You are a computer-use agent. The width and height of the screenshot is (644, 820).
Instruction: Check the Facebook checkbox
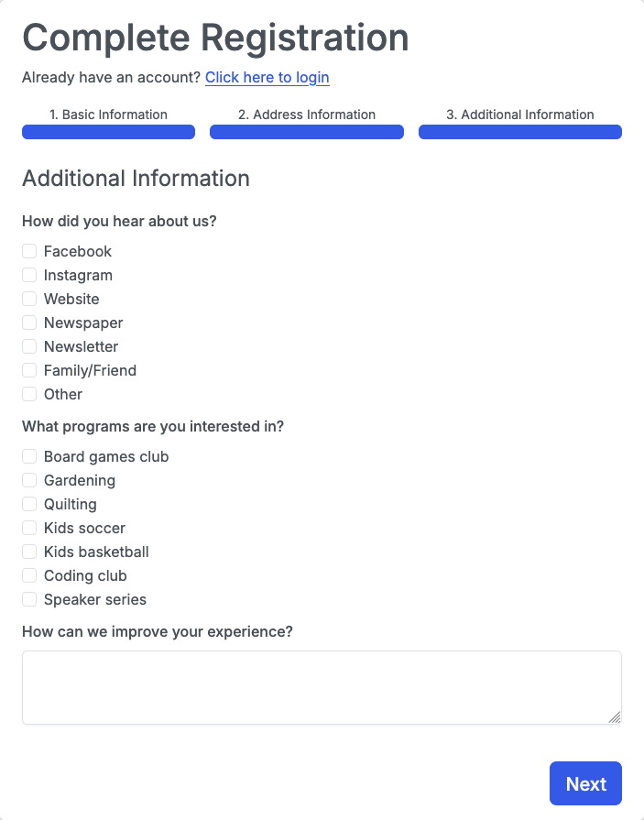29,251
